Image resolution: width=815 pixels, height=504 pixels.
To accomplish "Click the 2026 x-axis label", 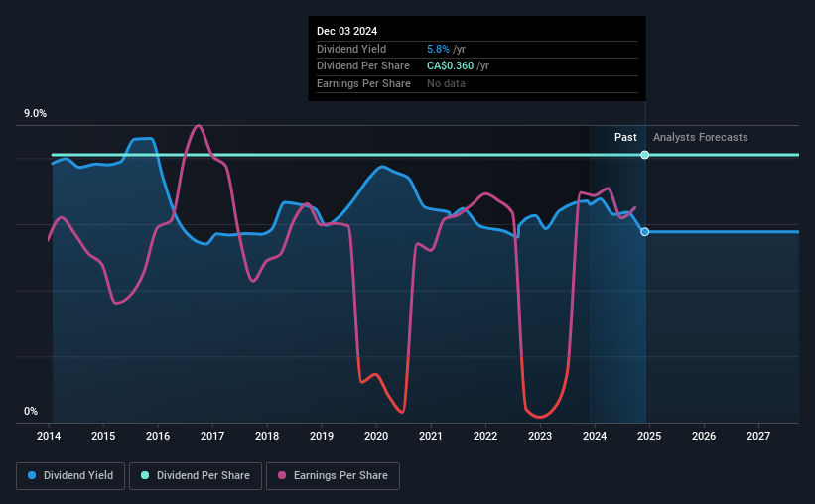I will click(704, 436).
